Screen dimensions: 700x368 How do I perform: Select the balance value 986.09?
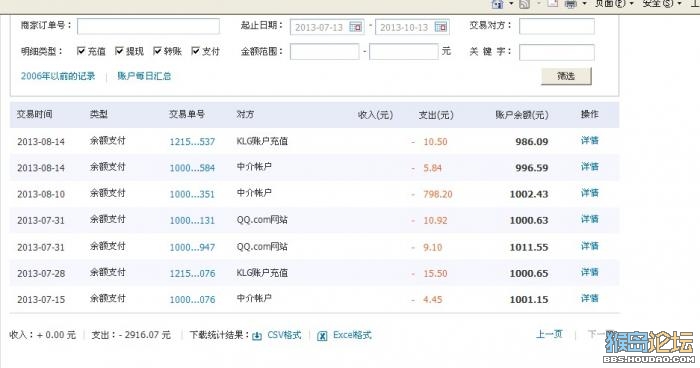click(532, 142)
